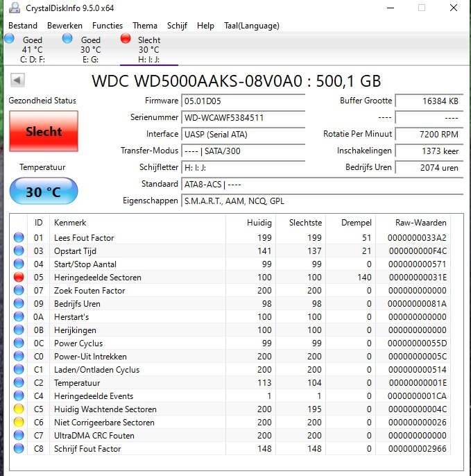
Task: Click raw value 000000002966
Action: coord(418,449)
